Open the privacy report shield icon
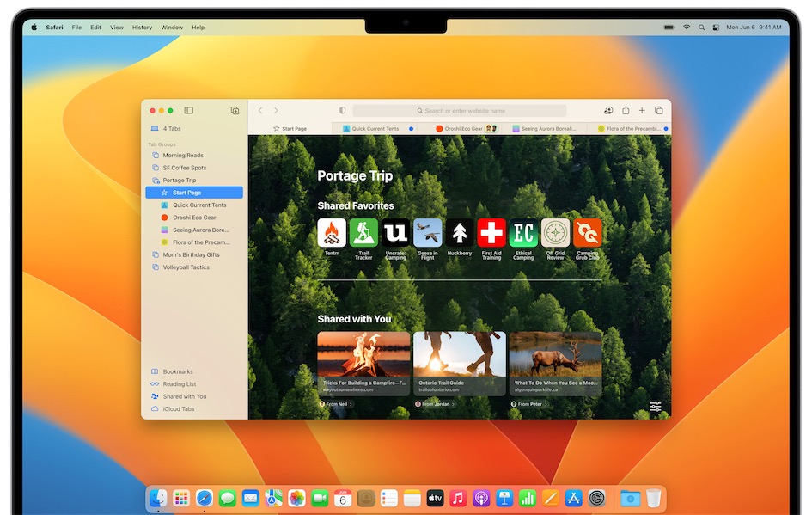Screen dimensions: 812x515 pyautogui.click(x=342, y=110)
